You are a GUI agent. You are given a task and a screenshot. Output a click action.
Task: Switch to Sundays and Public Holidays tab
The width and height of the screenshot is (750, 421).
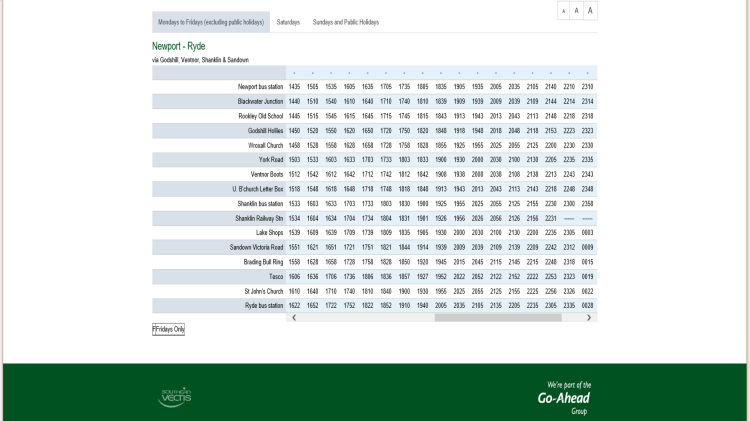pos(345,22)
